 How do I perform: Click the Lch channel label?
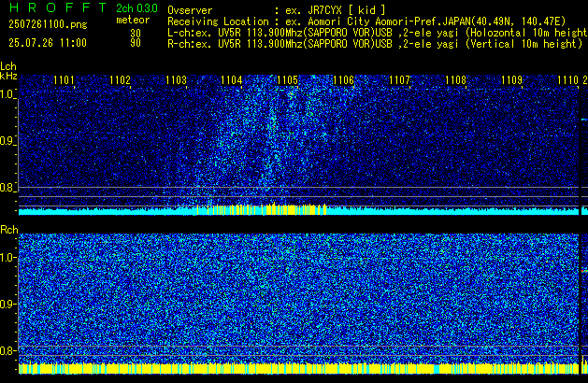[8, 66]
